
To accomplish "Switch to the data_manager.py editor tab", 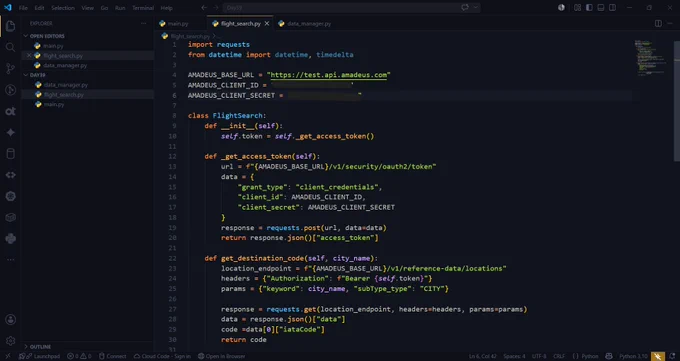I will pyautogui.click(x=309, y=24).
